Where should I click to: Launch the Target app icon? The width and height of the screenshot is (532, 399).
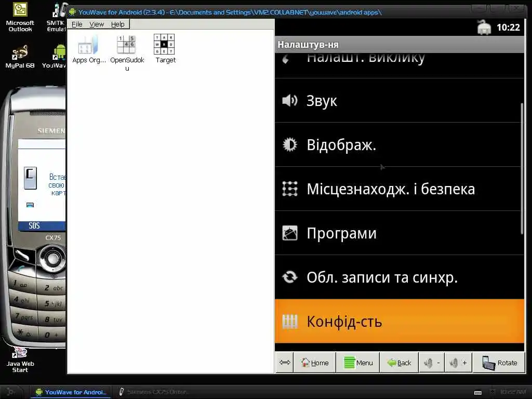click(x=165, y=49)
